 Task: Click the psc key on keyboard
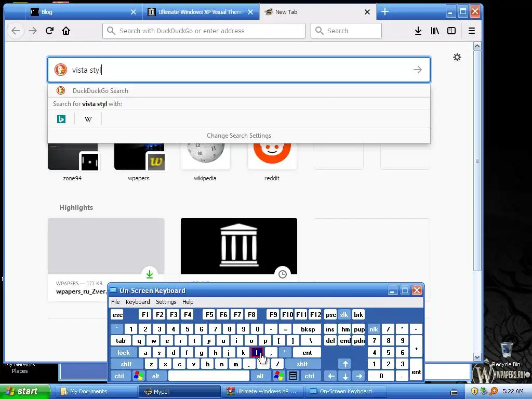[x=331, y=314]
